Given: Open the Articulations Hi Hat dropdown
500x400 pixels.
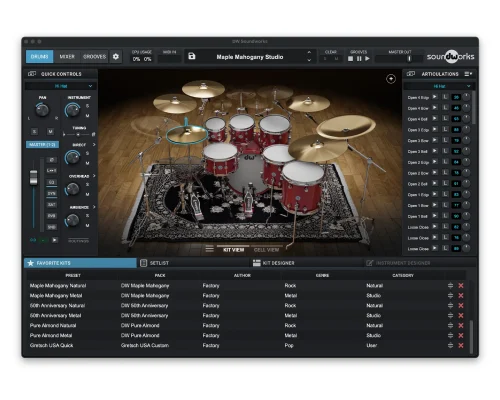Looking at the screenshot, I should click(x=439, y=86).
